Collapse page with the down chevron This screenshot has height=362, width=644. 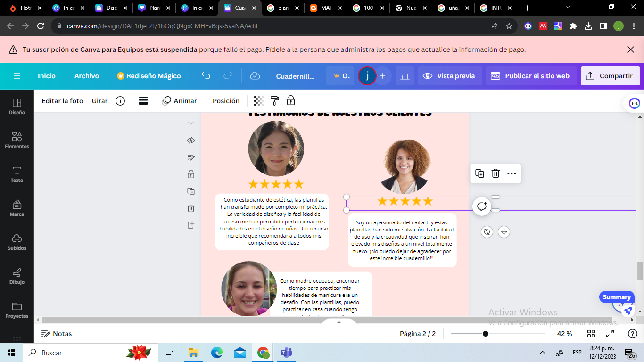coord(191,123)
